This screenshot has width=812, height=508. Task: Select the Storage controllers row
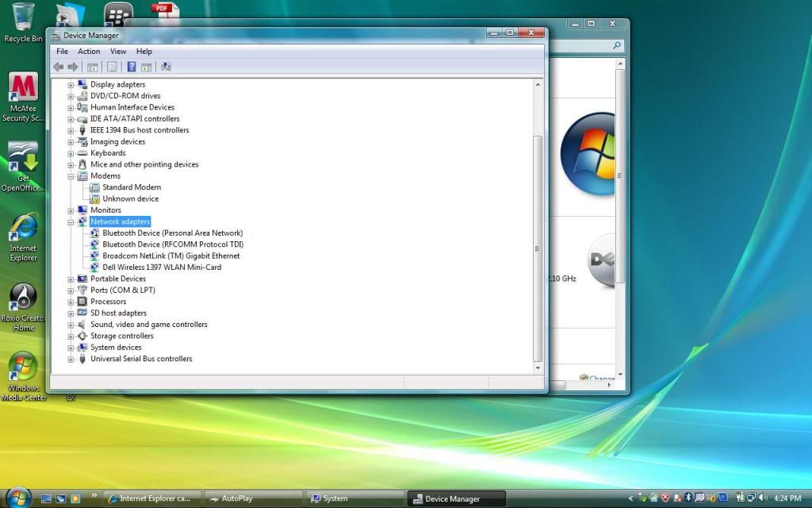tap(122, 336)
